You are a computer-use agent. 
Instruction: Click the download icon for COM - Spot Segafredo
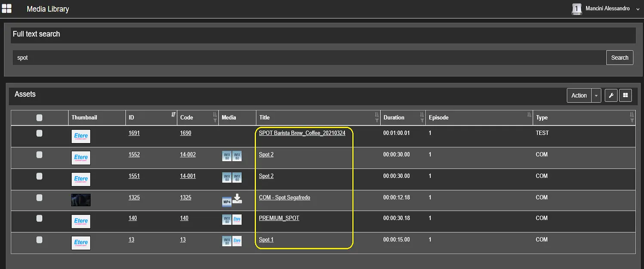237,199
